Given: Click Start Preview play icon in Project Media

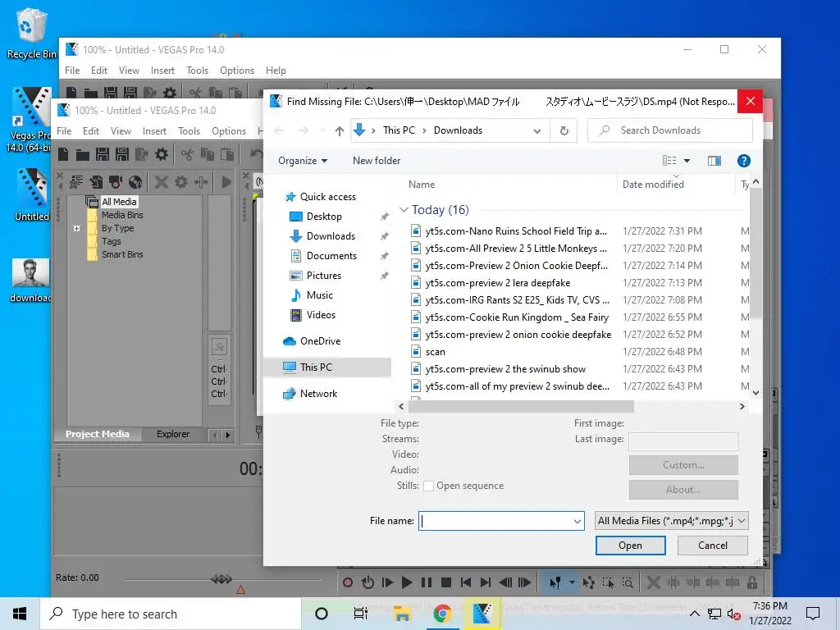Looking at the screenshot, I should (x=226, y=182).
